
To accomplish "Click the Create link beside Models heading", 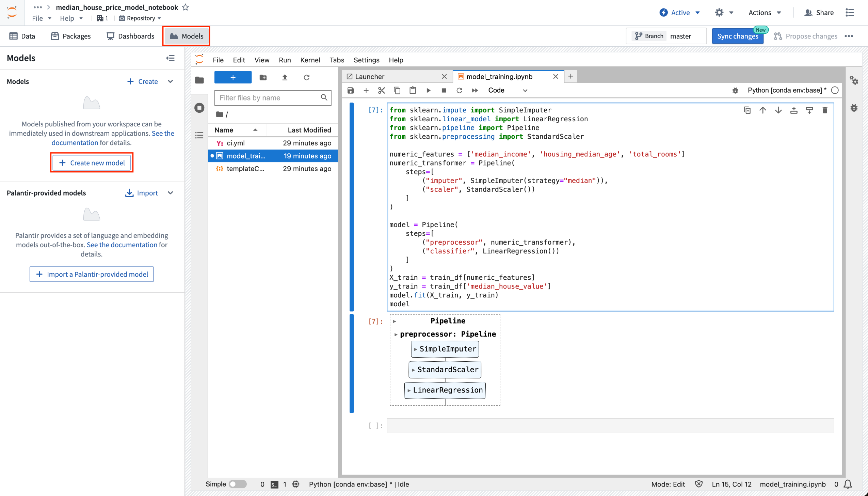I will 142,81.
